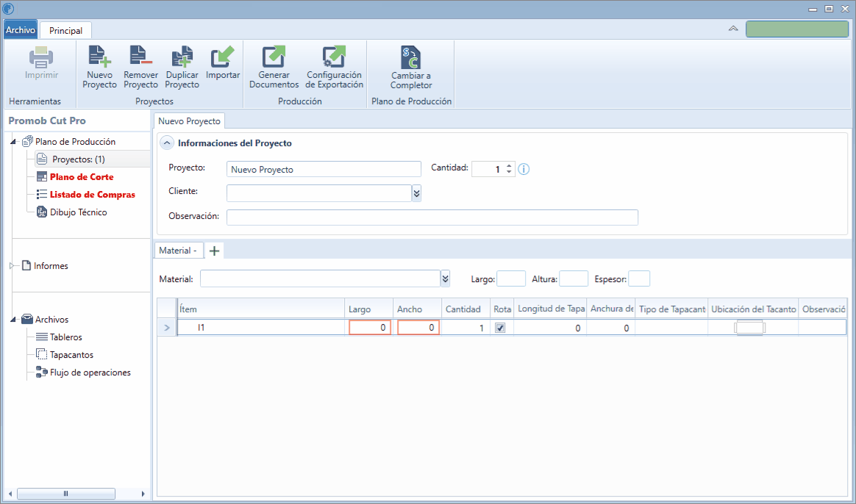Open the Material dropdown
This screenshot has height=504, width=856.
(x=446, y=278)
